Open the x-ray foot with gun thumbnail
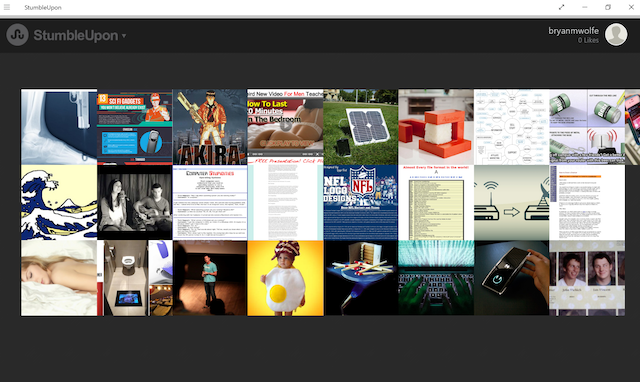The width and height of the screenshot is (640, 382). click(x=59, y=127)
